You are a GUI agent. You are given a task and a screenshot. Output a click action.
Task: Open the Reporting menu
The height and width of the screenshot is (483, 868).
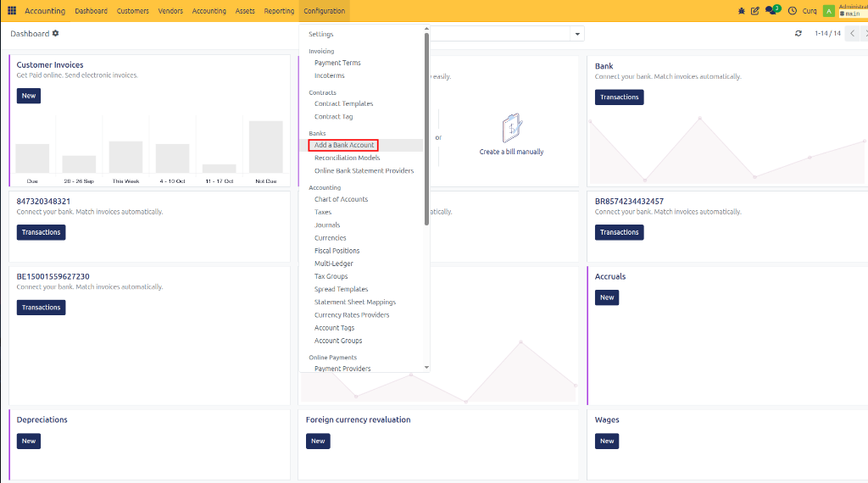[x=279, y=10]
